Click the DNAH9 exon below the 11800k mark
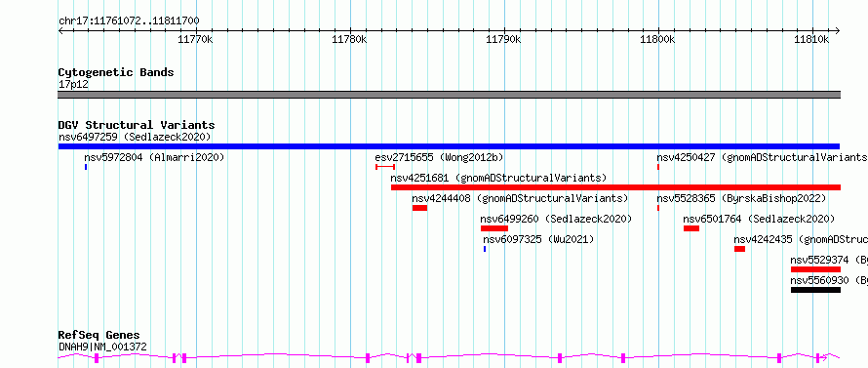The image size is (868, 368). (623, 358)
